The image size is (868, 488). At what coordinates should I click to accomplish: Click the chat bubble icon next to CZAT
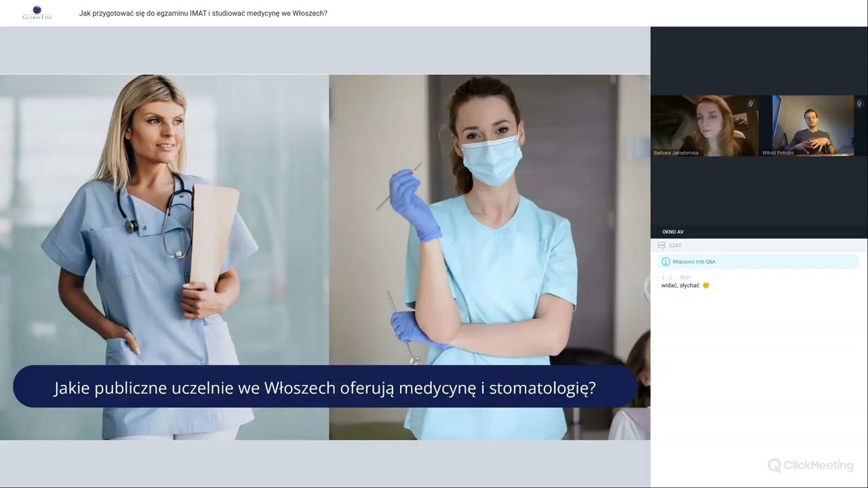(x=662, y=245)
